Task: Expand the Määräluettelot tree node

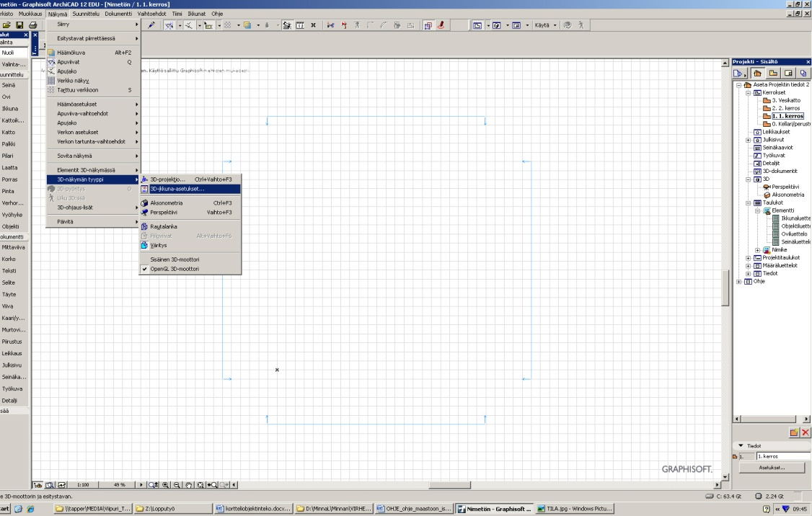Action: pos(749,265)
